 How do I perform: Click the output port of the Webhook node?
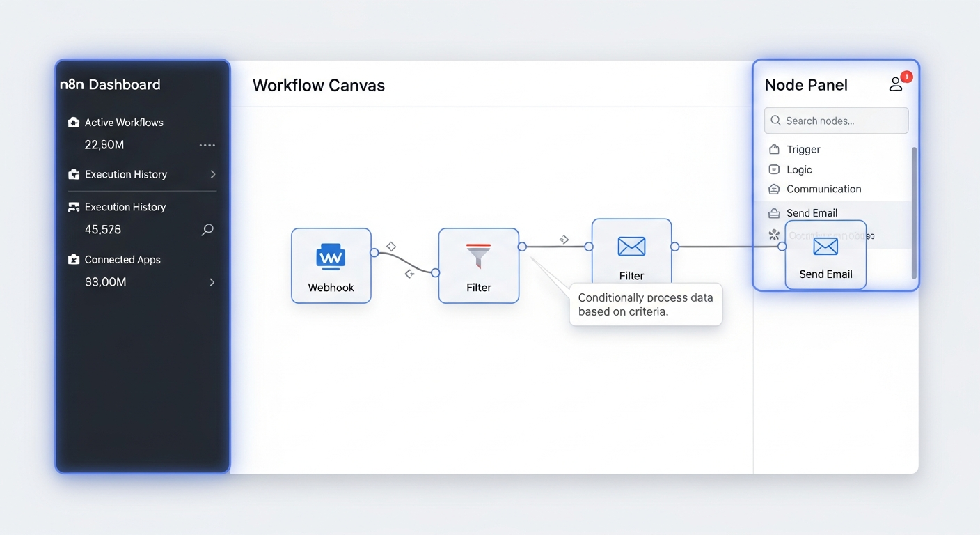pos(374,253)
